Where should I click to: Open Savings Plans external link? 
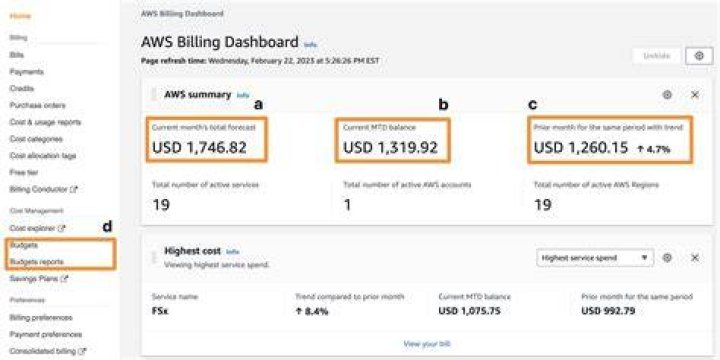39,278
